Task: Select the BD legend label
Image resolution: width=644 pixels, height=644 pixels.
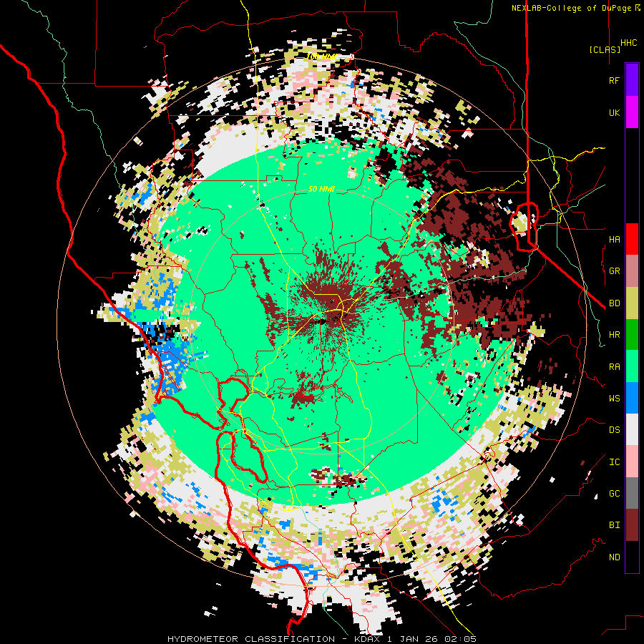Action: pos(614,303)
